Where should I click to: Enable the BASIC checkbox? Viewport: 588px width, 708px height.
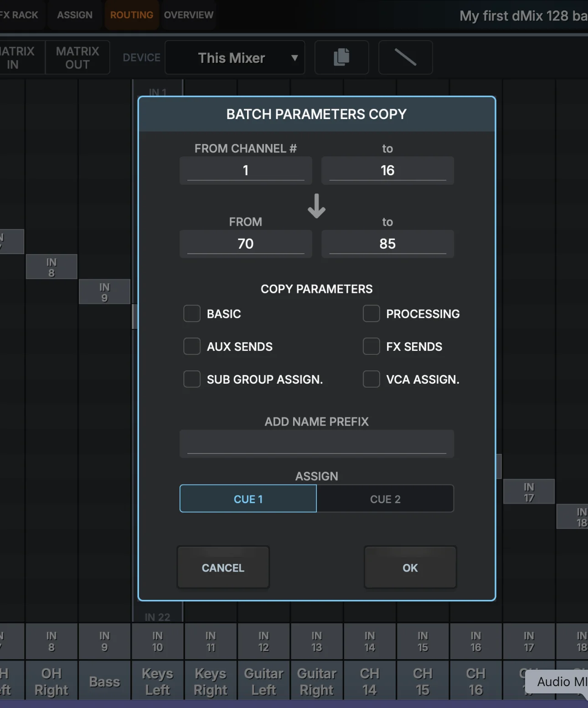click(x=192, y=314)
